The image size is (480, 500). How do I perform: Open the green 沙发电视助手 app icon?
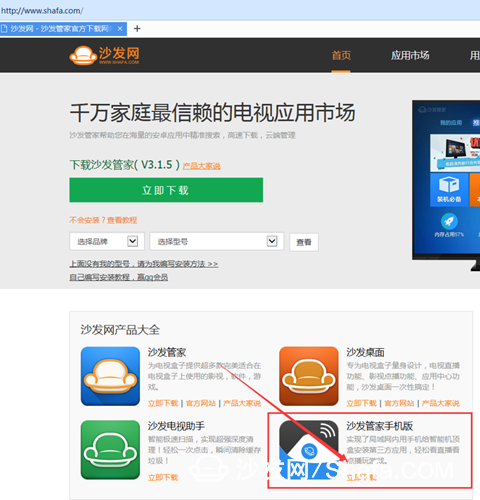click(x=110, y=450)
